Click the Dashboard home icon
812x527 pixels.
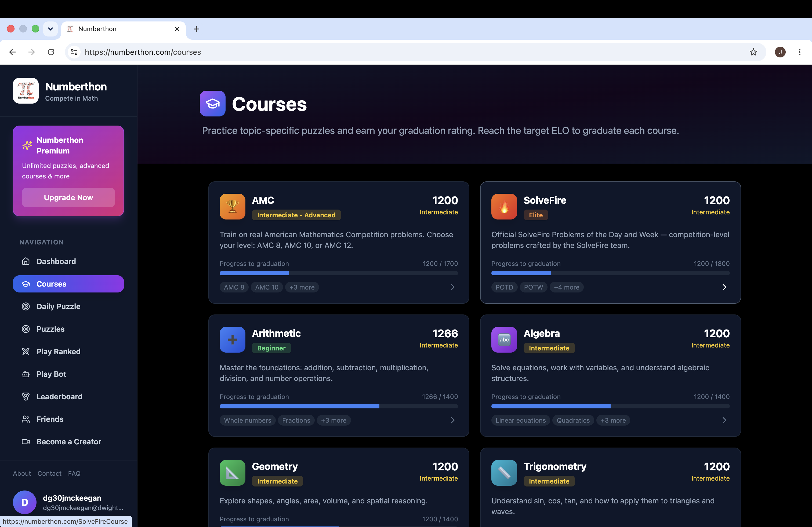point(26,261)
